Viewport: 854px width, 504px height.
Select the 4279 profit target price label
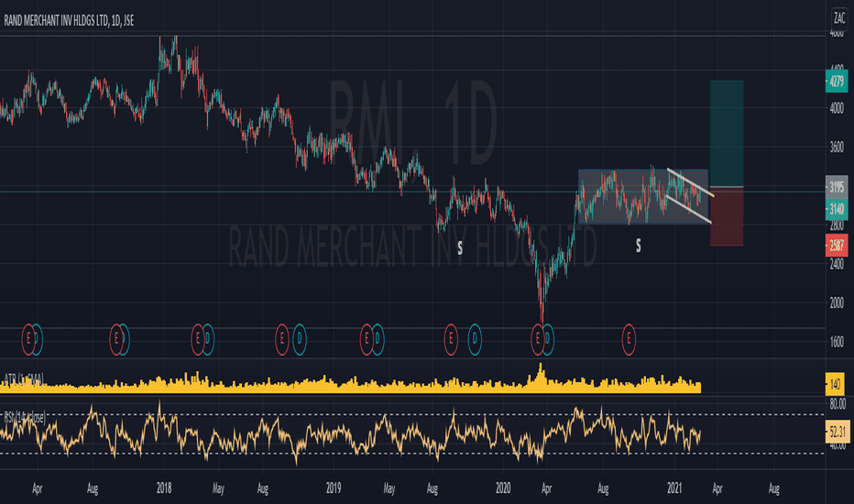837,82
